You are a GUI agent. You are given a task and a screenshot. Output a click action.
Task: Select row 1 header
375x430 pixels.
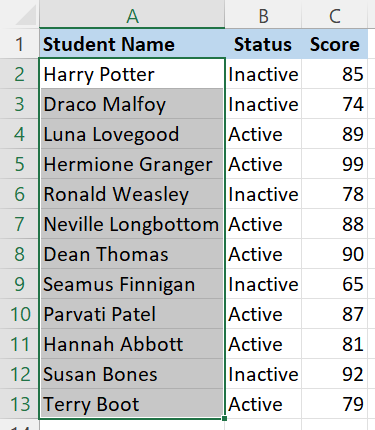pos(19,44)
